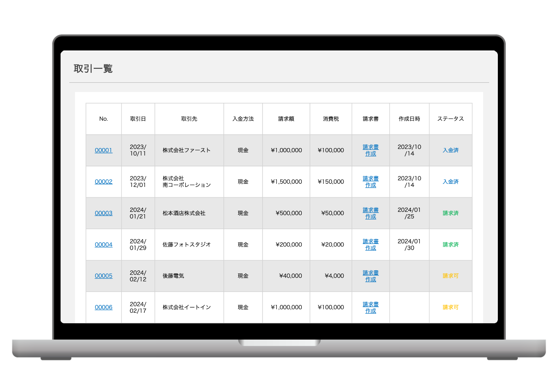Click the 作成日時 column header

pyautogui.click(x=409, y=119)
